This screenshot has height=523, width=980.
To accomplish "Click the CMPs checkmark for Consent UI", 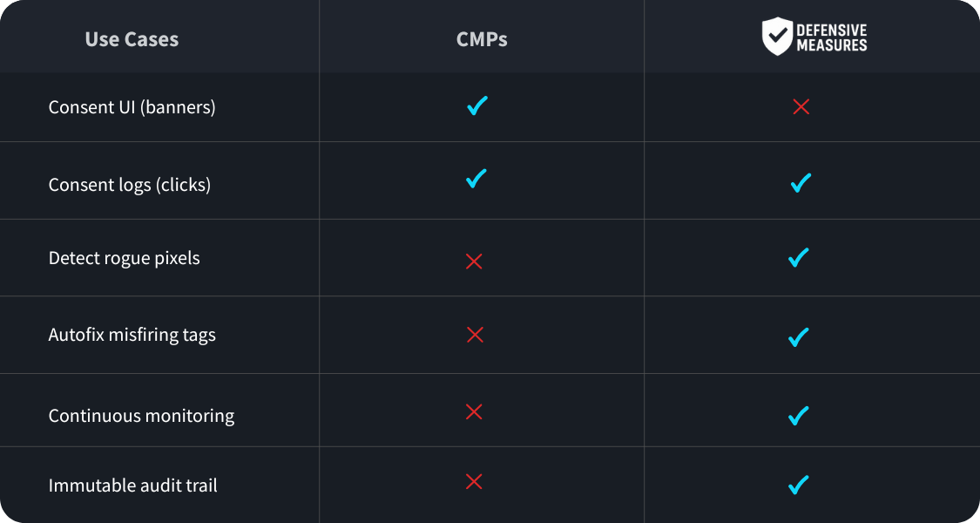I will coord(476,106).
